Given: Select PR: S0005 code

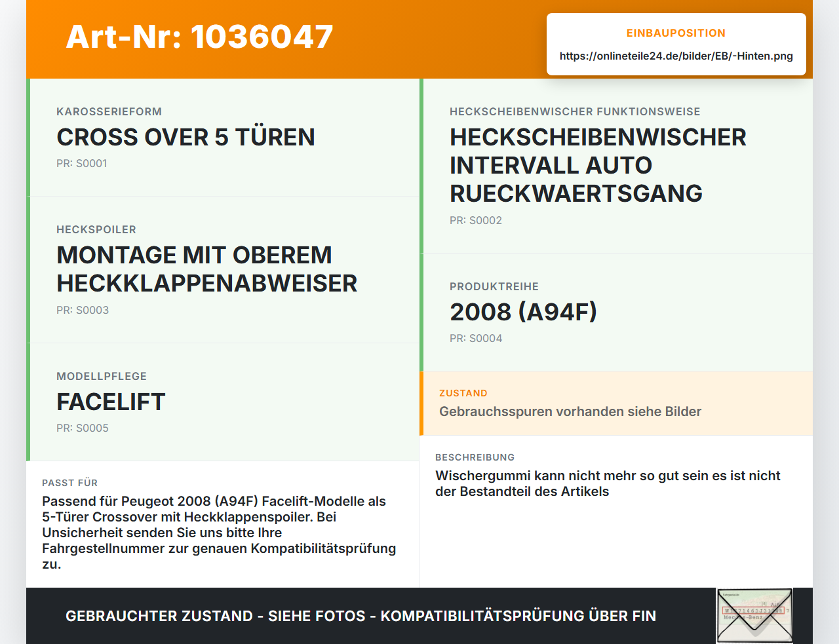Looking at the screenshot, I should (x=83, y=428).
